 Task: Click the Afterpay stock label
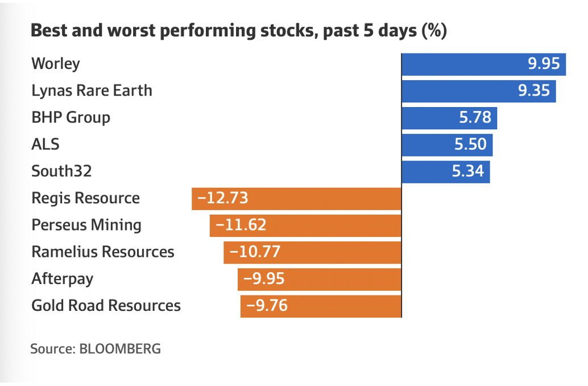pyautogui.click(x=63, y=279)
